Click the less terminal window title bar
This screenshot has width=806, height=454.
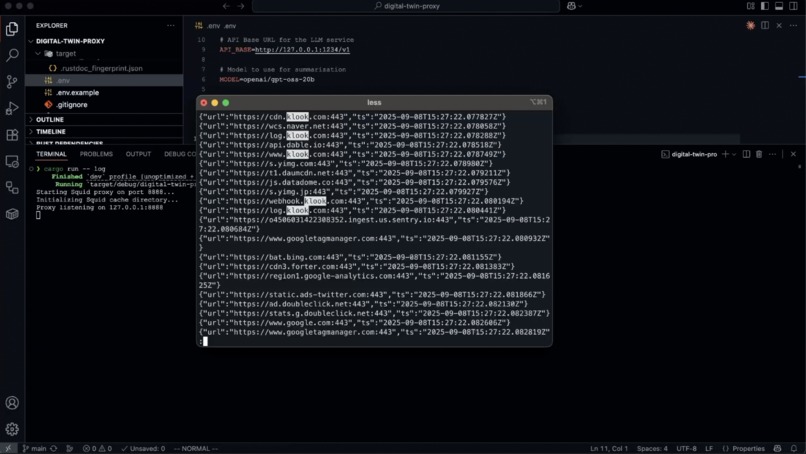click(374, 102)
